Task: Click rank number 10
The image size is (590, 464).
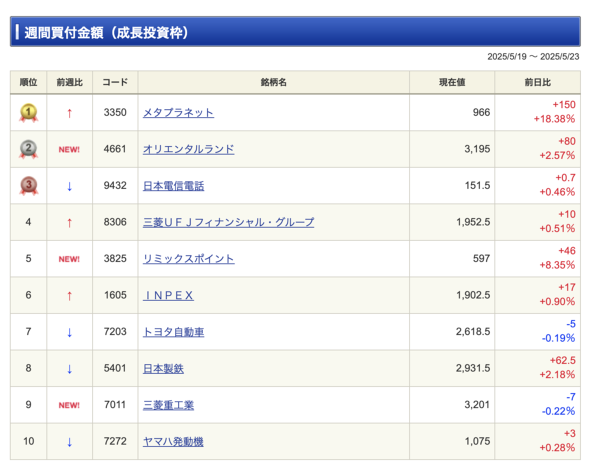Action: [29, 441]
